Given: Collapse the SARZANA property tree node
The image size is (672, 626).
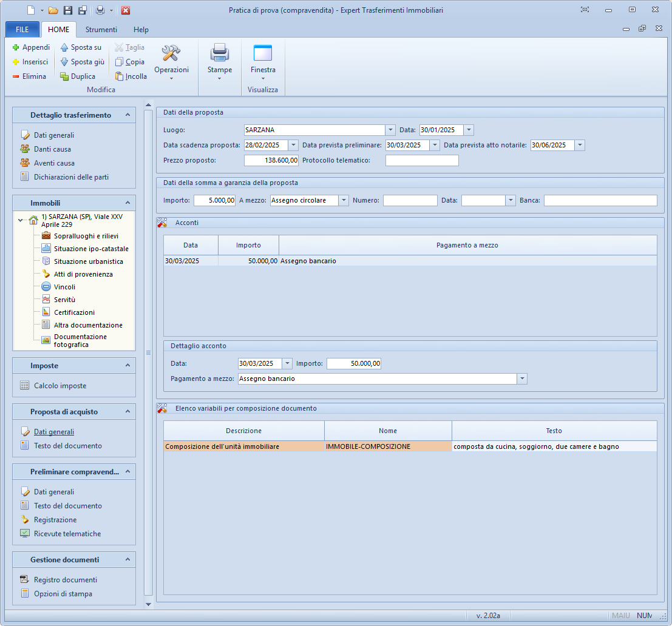Looking at the screenshot, I should pyautogui.click(x=21, y=220).
